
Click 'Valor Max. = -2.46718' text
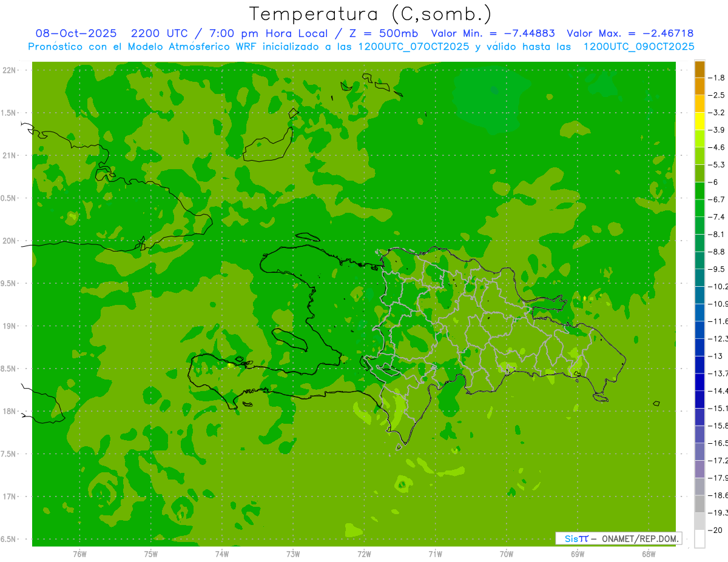point(630,33)
